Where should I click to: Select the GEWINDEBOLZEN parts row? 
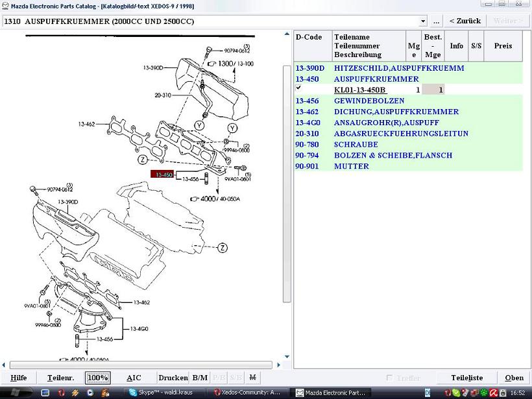click(x=369, y=101)
